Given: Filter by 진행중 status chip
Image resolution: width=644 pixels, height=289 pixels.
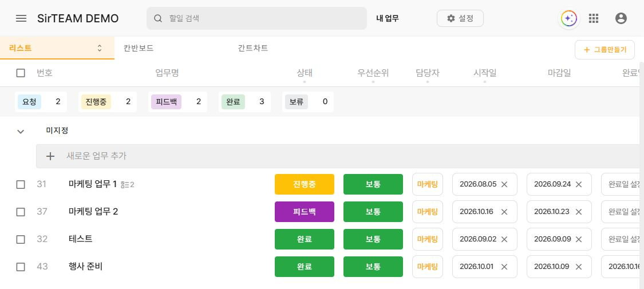Looking at the screenshot, I should 108,102.
